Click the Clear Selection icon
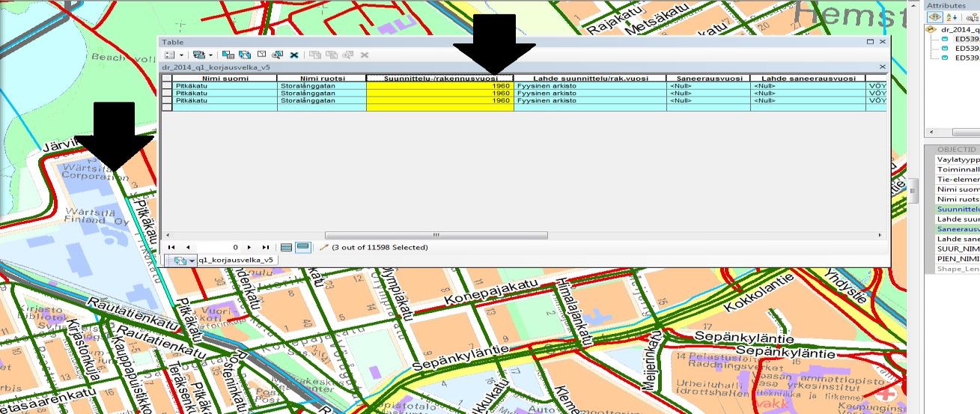The image size is (980, 414). click(261, 54)
